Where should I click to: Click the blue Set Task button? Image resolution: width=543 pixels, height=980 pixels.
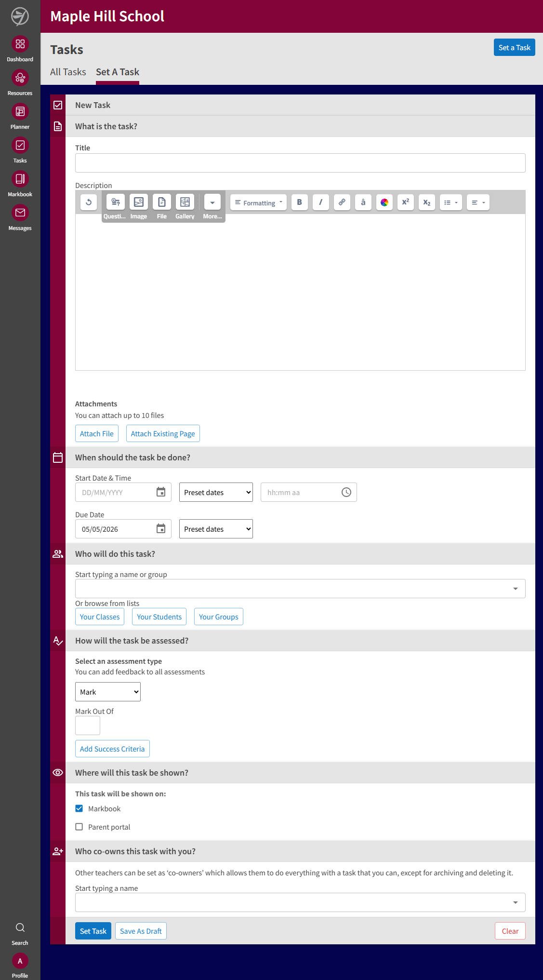[x=93, y=931]
